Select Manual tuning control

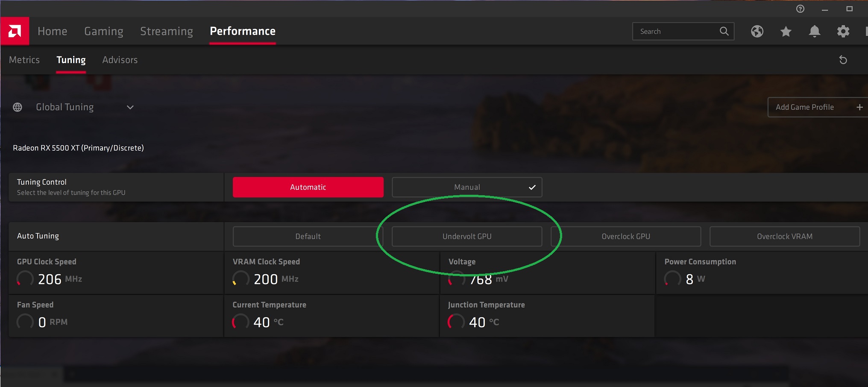(x=467, y=187)
